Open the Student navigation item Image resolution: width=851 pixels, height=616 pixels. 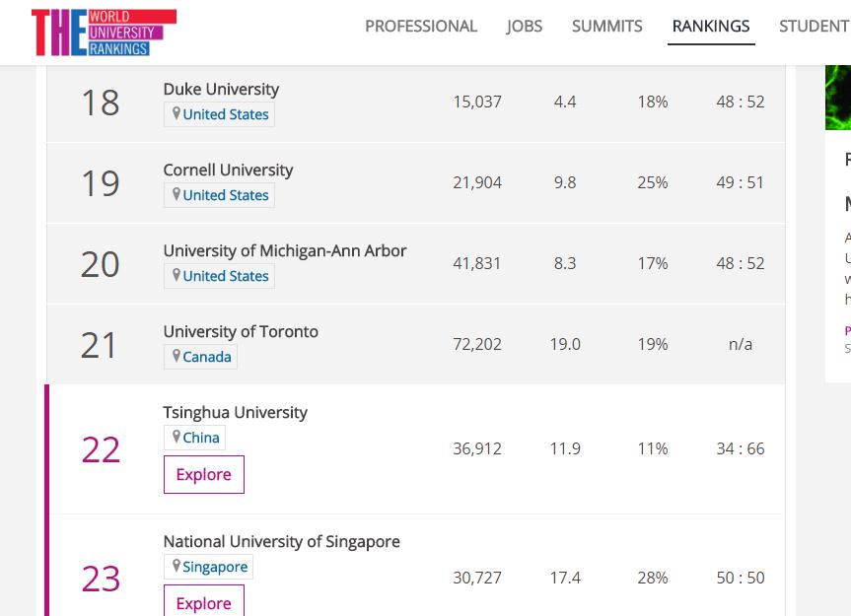click(x=814, y=27)
